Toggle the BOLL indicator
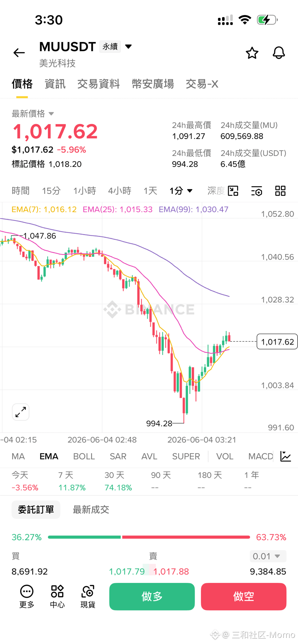This screenshot has height=644, width=298. coord(84,456)
